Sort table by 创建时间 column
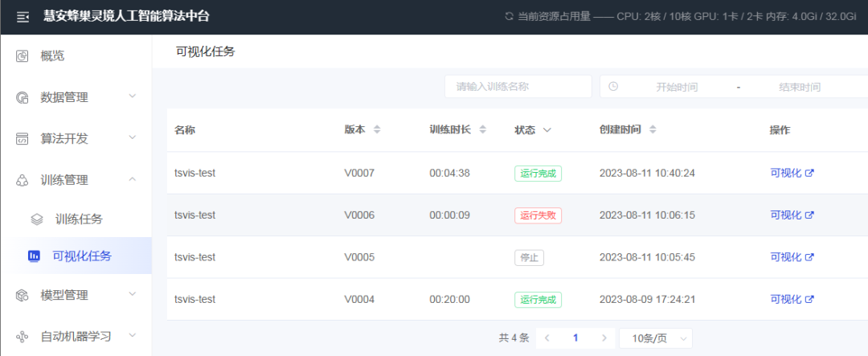Screen dimensions: 868x356 pos(653,130)
